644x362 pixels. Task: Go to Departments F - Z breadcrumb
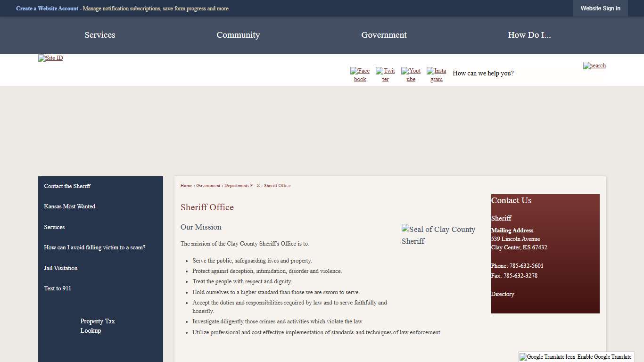242,186
